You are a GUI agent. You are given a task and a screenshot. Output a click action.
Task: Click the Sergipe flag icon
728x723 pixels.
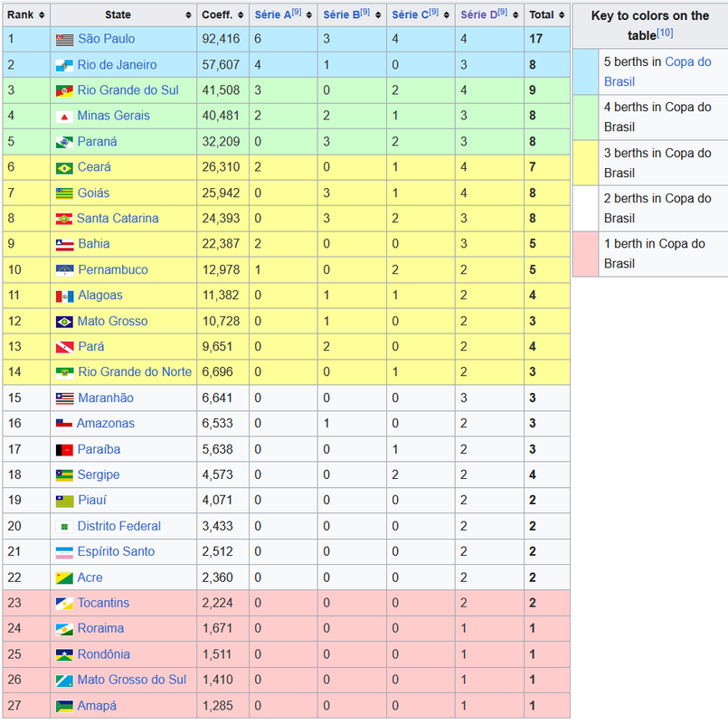tap(64, 475)
